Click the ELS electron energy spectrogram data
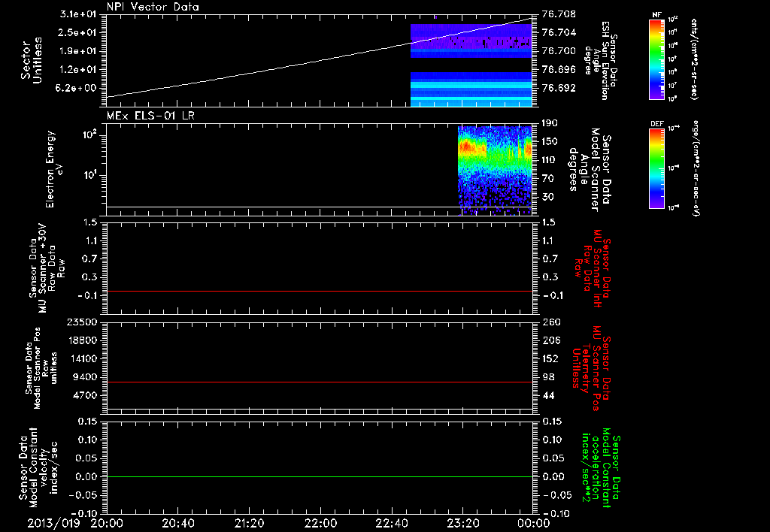Viewport: 770px width, 532px height. [x=495, y=171]
